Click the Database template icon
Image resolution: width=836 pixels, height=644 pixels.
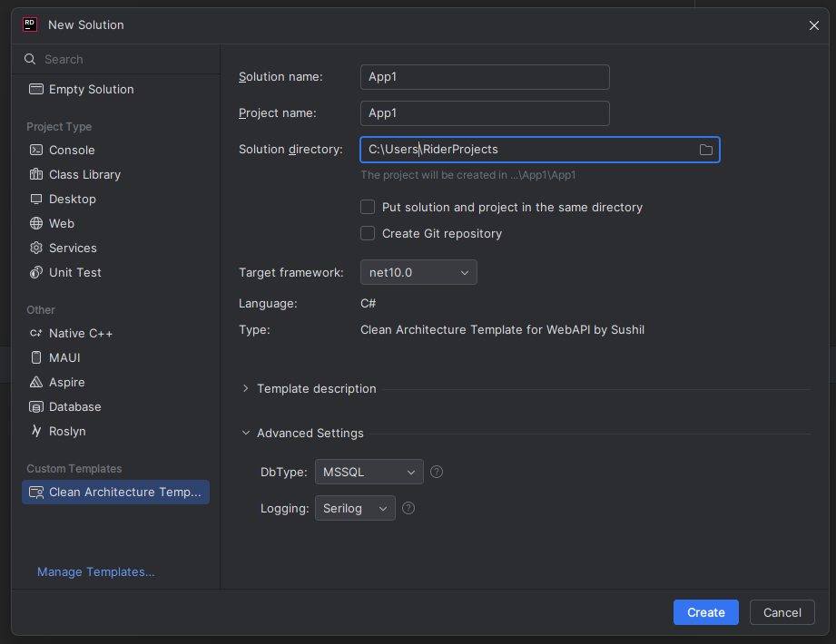click(36, 407)
